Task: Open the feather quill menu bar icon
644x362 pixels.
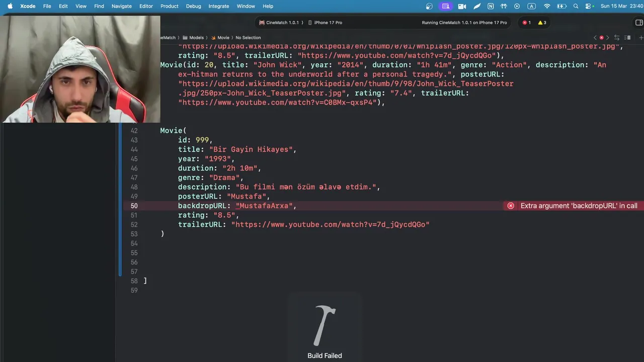Action: [476, 6]
